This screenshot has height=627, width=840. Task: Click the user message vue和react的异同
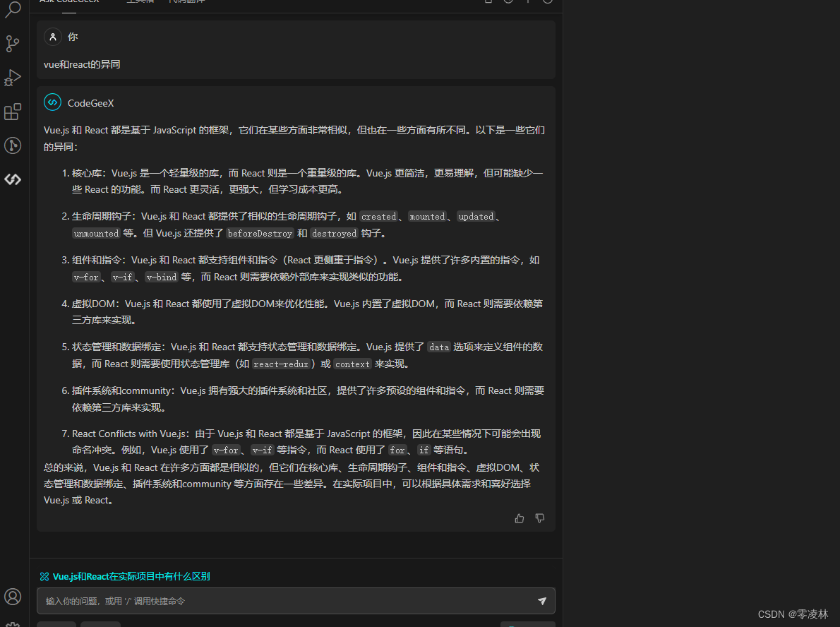(82, 64)
